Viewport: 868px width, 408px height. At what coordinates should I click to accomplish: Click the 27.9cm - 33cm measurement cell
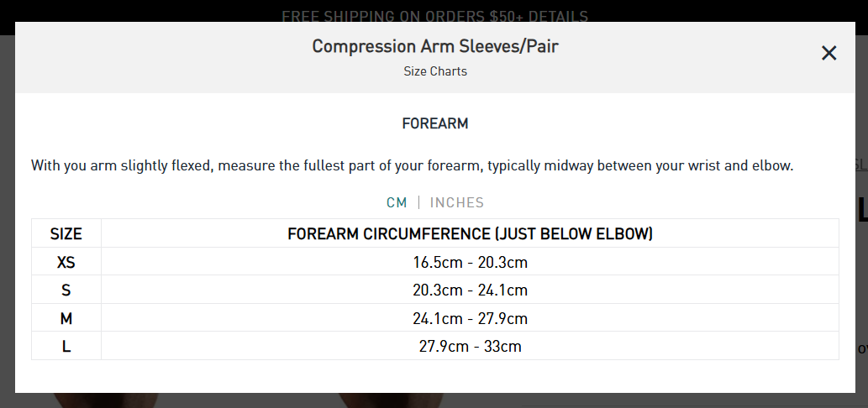point(470,346)
